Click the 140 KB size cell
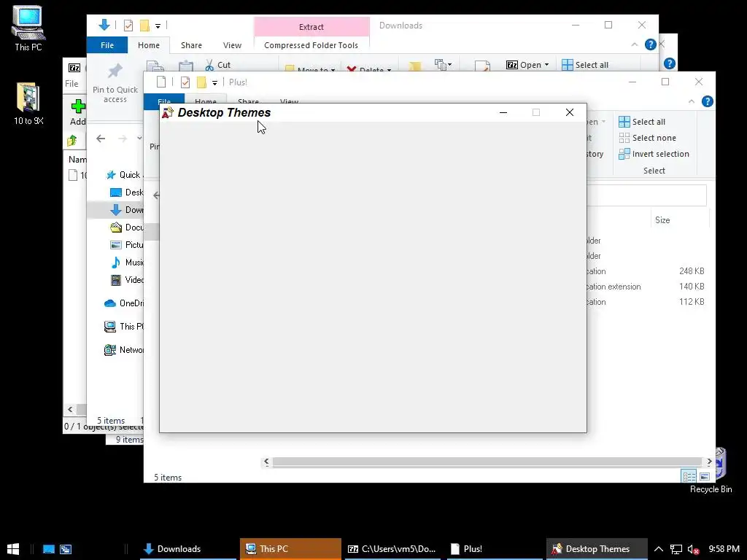This screenshot has width=747, height=560. point(692,287)
